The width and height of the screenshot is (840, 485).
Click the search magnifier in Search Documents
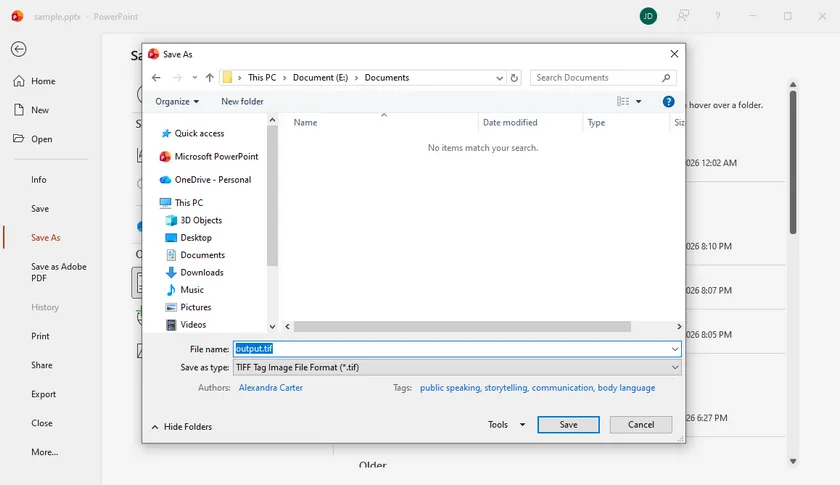click(x=666, y=78)
